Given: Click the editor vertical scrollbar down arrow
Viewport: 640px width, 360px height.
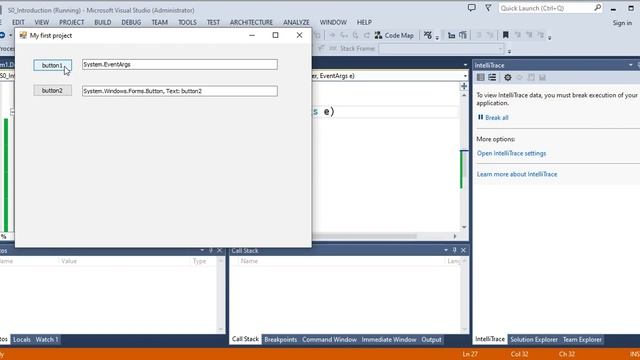Looking at the screenshot, I should 464,227.
